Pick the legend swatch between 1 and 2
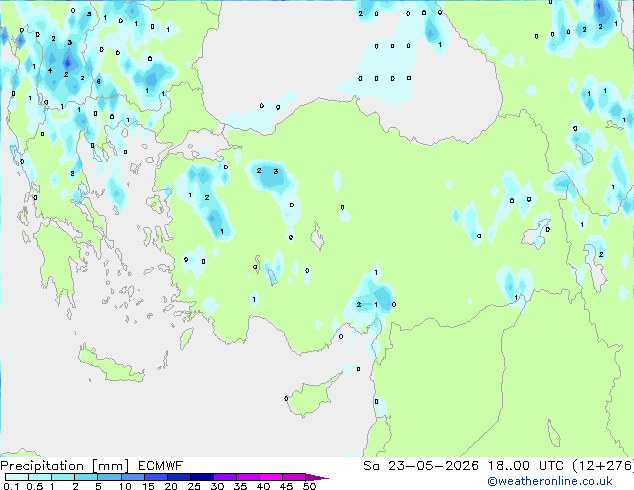634x490 pixels. tap(63, 477)
